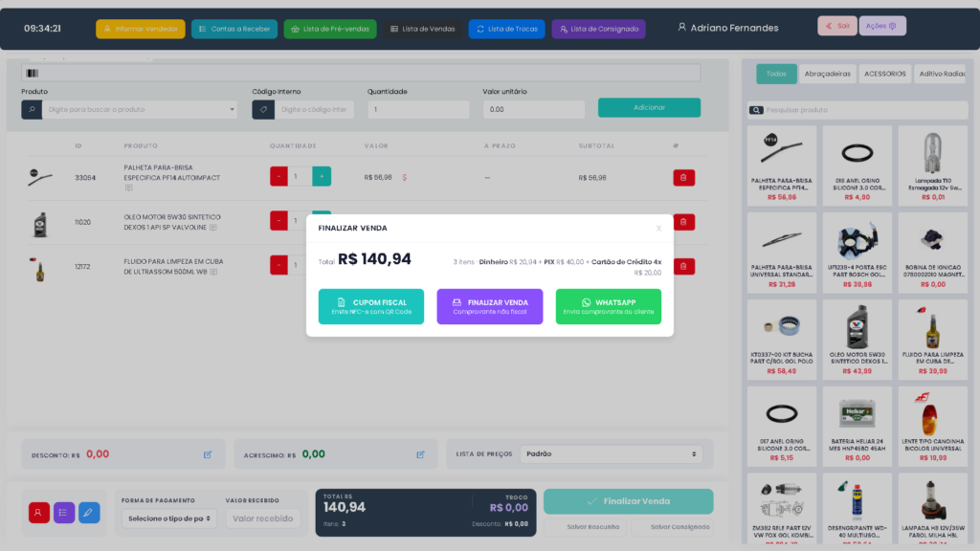Click the Código interno tag icon

tap(263, 109)
